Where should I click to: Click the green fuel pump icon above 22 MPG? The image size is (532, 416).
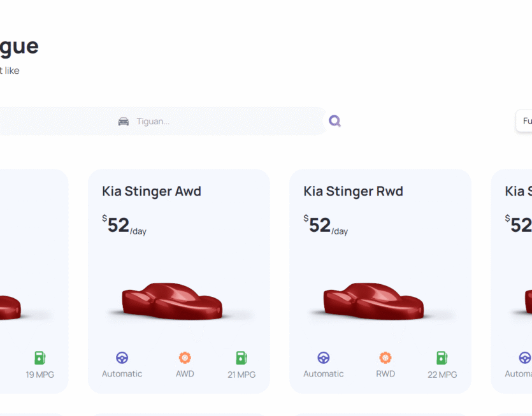(442, 358)
